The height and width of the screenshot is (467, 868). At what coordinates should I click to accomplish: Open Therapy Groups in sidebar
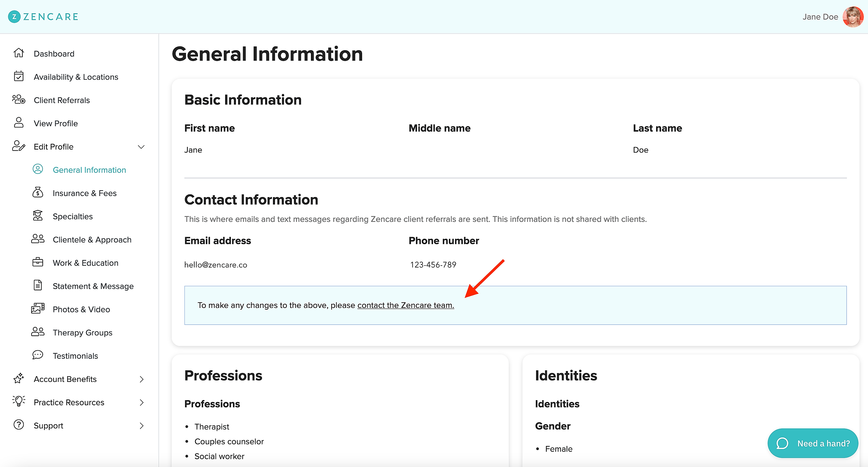point(82,333)
